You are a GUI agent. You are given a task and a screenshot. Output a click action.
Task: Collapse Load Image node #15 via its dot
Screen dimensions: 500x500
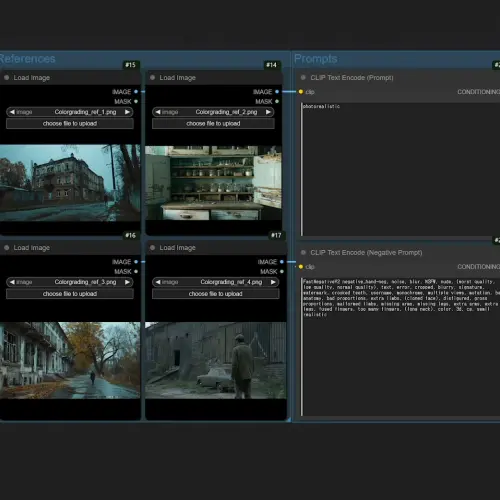click(x=6, y=78)
